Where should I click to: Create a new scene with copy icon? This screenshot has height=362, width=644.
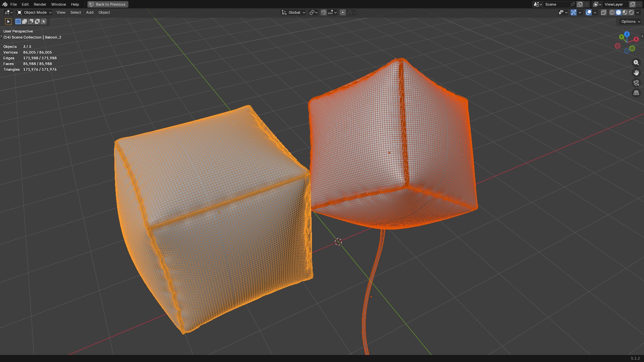[x=580, y=4]
